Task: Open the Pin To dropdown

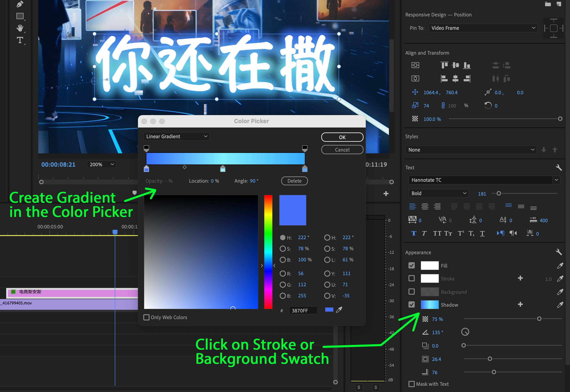Action: pos(483,28)
